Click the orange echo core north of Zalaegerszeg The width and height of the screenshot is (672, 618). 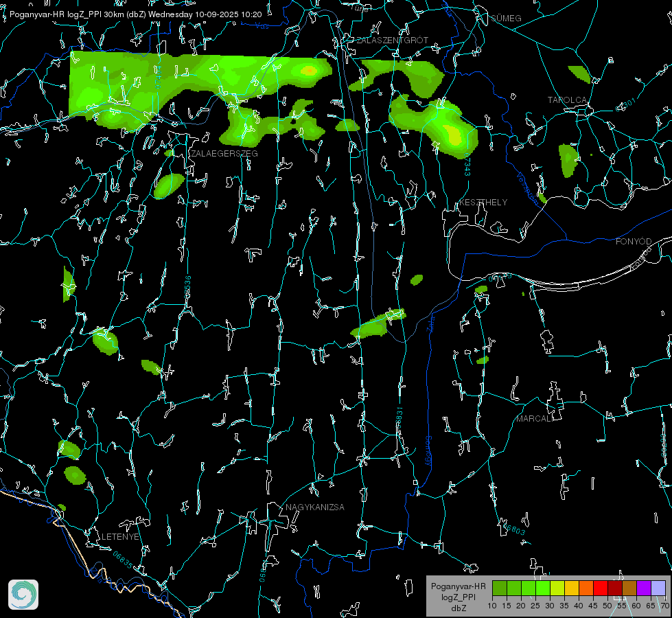(x=309, y=71)
